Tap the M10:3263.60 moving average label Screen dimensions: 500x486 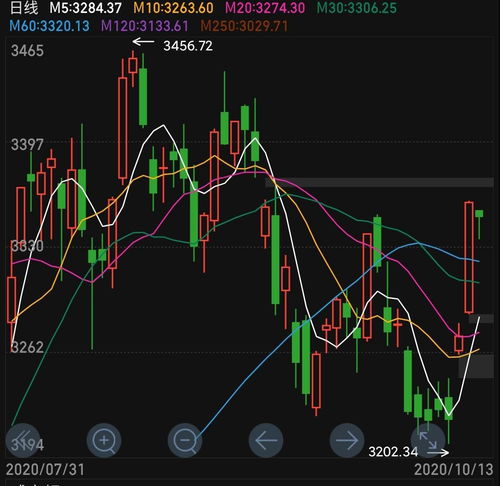point(173,8)
